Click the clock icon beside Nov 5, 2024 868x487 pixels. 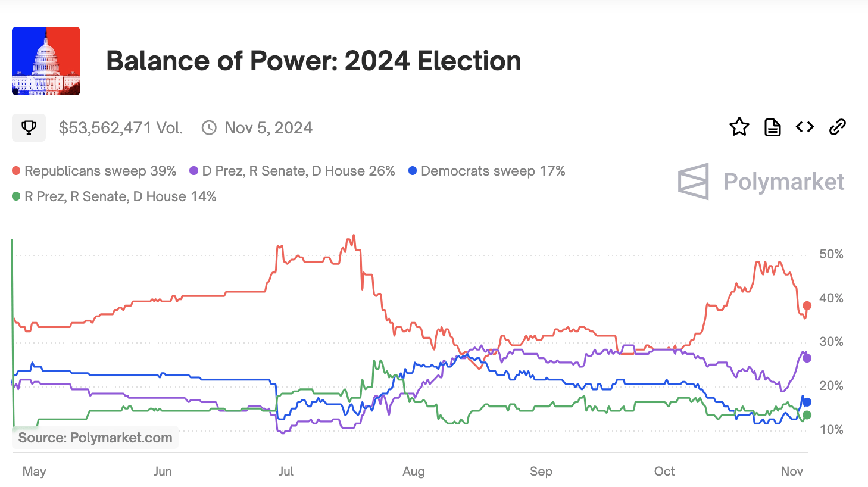click(208, 127)
